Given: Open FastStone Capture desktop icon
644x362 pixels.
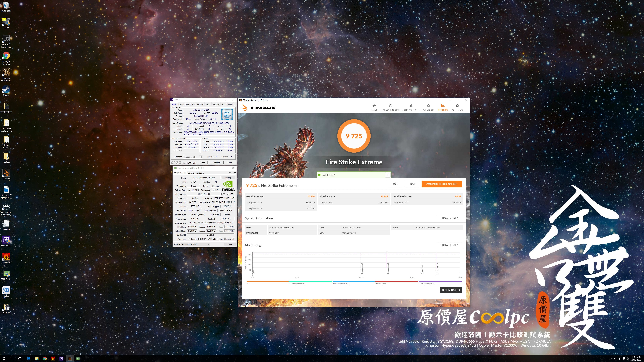Looking at the screenshot, I should tap(6, 125).
